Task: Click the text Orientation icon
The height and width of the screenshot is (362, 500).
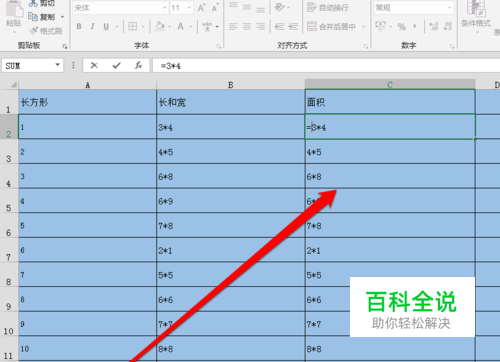Action: click(279, 7)
